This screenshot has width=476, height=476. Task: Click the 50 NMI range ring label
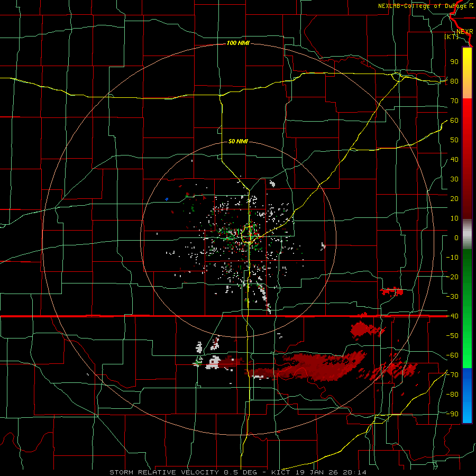point(238,141)
